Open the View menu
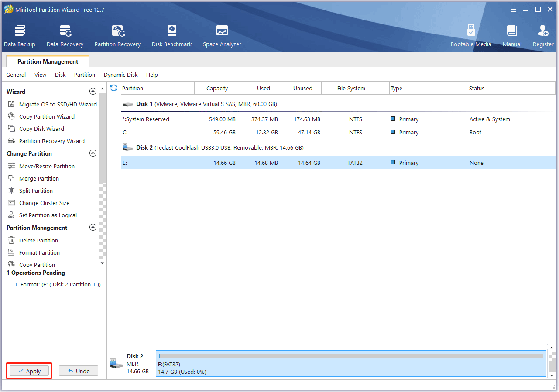Viewport: 559px width, 392px height. pos(41,75)
